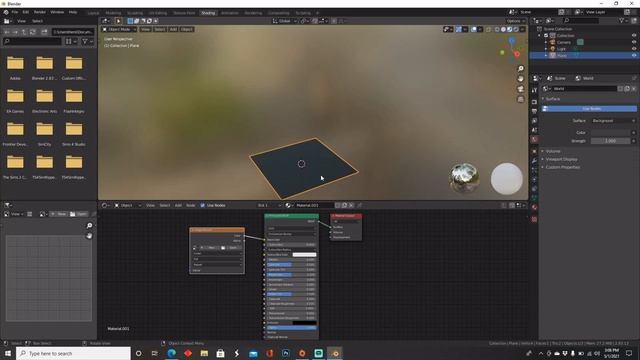Open the Material properties tab icon

coord(534,207)
